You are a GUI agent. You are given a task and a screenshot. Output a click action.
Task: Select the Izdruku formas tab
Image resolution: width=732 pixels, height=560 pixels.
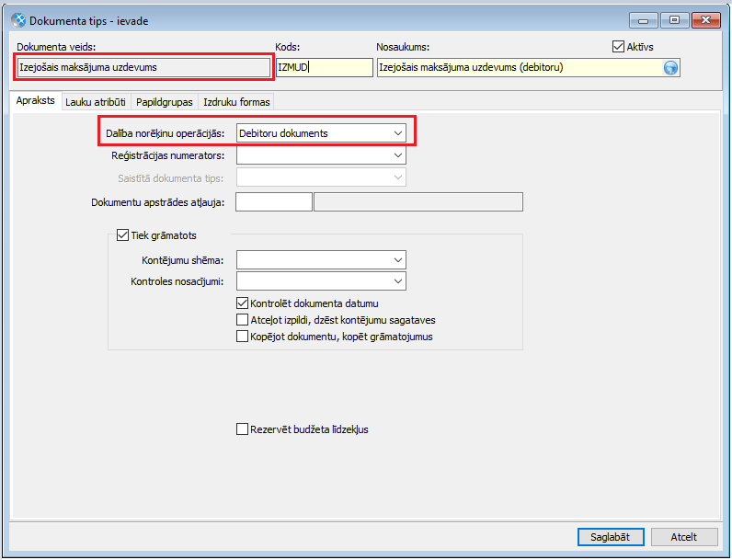[236, 102]
